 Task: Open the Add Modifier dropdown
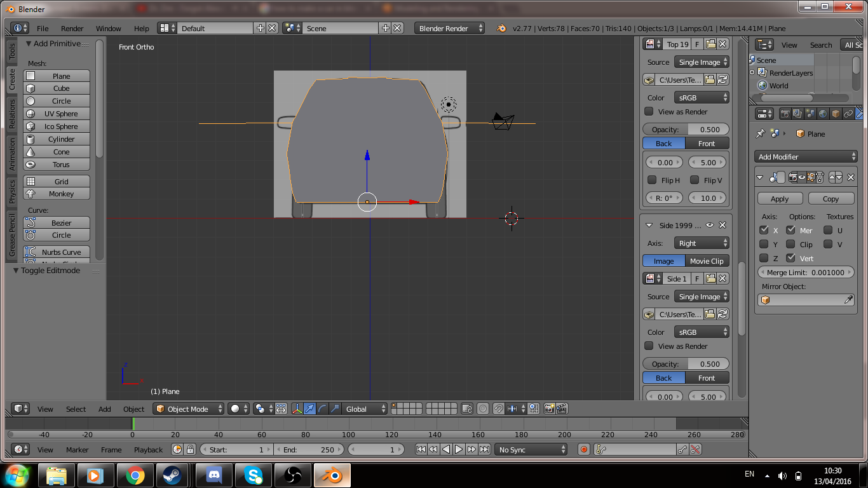click(x=806, y=157)
